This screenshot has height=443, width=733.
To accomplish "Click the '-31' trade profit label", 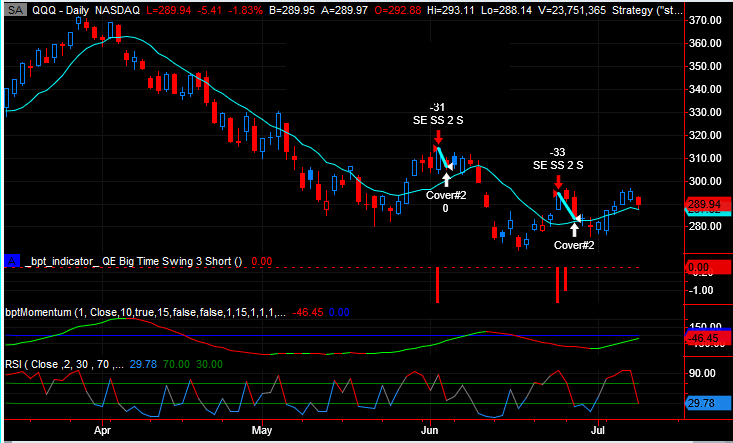I will pyautogui.click(x=438, y=107).
